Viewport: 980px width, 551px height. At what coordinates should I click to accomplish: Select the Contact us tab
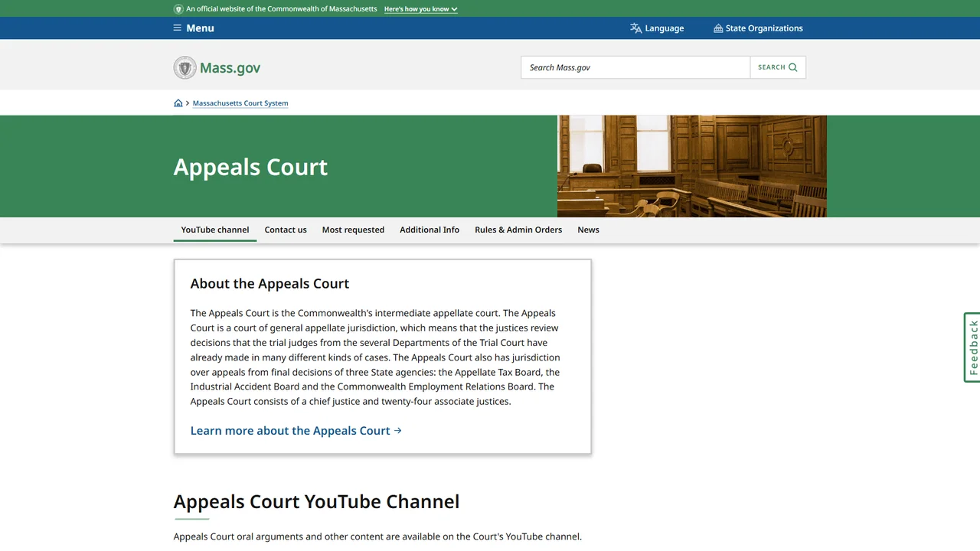[x=286, y=230]
